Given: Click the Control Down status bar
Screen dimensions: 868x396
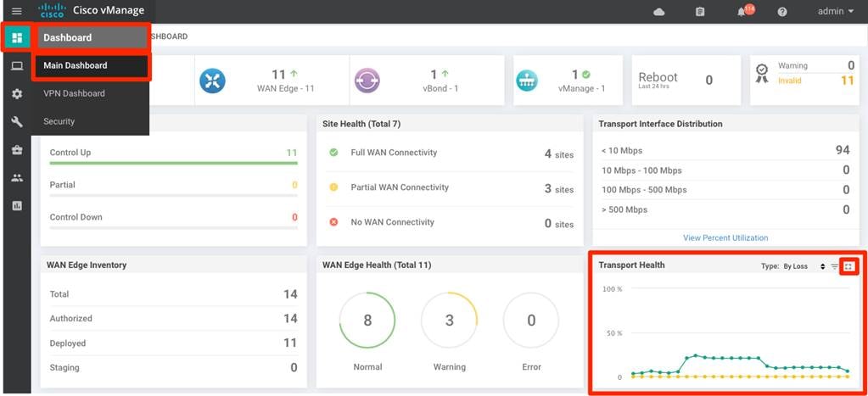Looking at the screenshot, I should click(x=173, y=227).
